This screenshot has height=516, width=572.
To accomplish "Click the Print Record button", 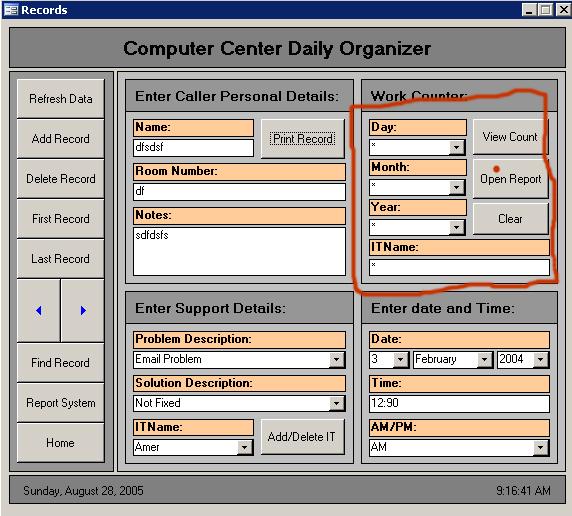I will pos(303,139).
